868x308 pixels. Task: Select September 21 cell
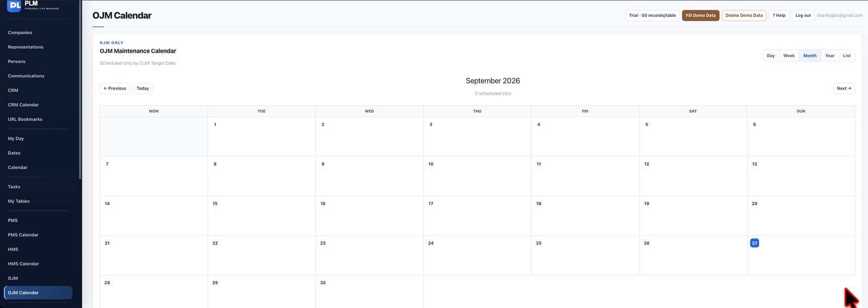click(x=154, y=255)
